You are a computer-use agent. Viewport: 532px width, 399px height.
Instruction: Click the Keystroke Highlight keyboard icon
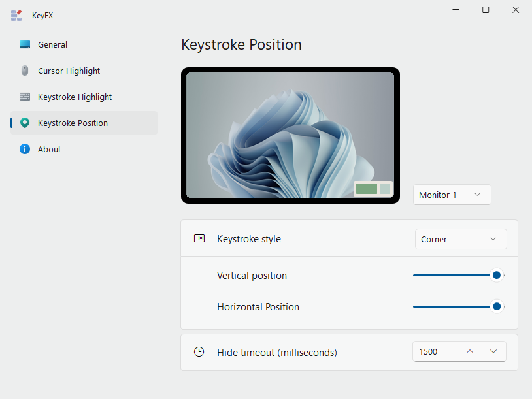[25, 97]
